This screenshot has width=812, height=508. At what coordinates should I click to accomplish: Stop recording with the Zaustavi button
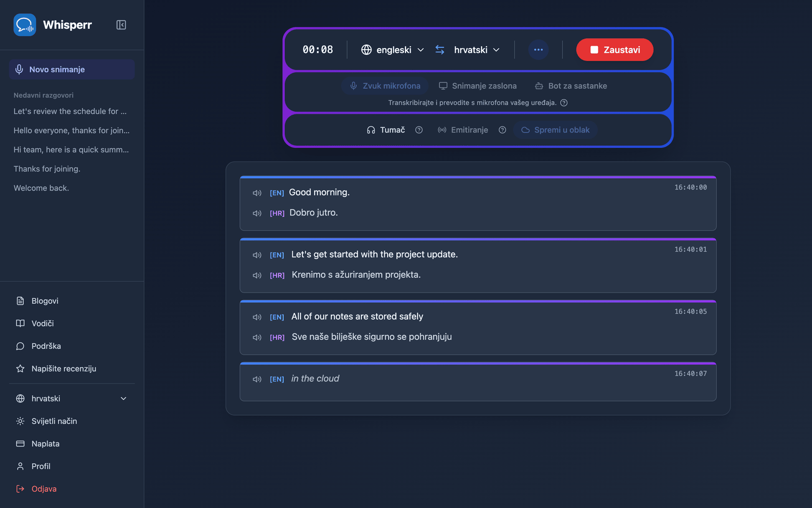coord(615,50)
